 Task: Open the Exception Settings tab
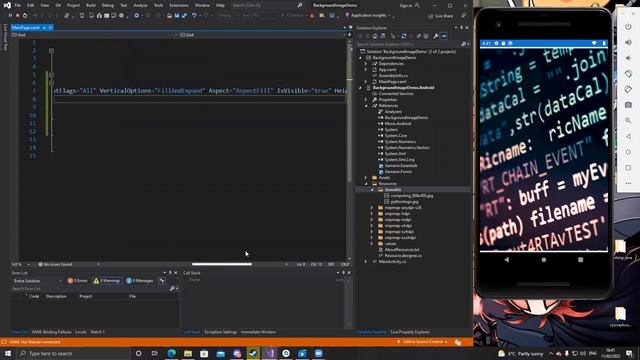[220, 332]
